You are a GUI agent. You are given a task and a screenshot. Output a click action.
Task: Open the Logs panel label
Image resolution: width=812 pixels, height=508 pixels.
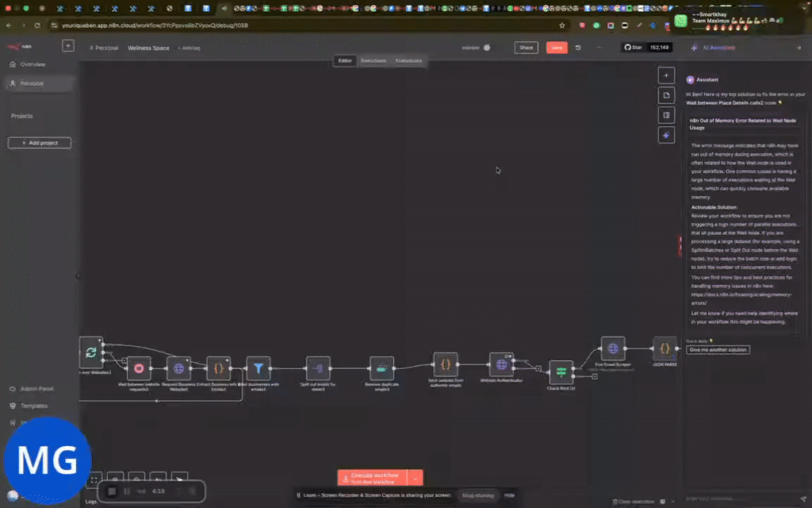point(91,502)
